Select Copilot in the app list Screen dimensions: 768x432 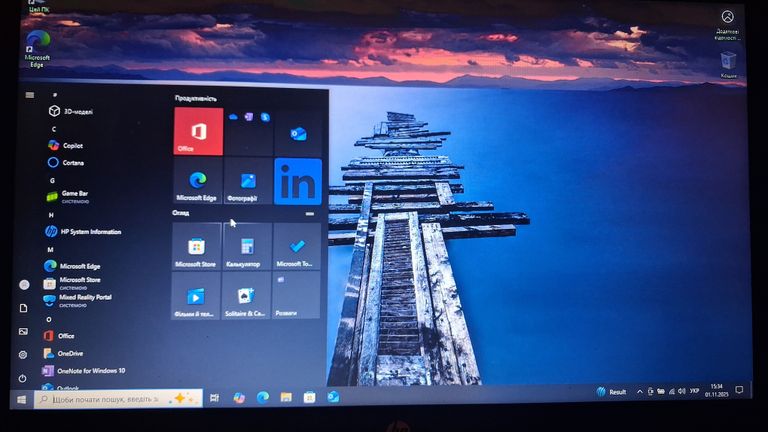[72, 145]
